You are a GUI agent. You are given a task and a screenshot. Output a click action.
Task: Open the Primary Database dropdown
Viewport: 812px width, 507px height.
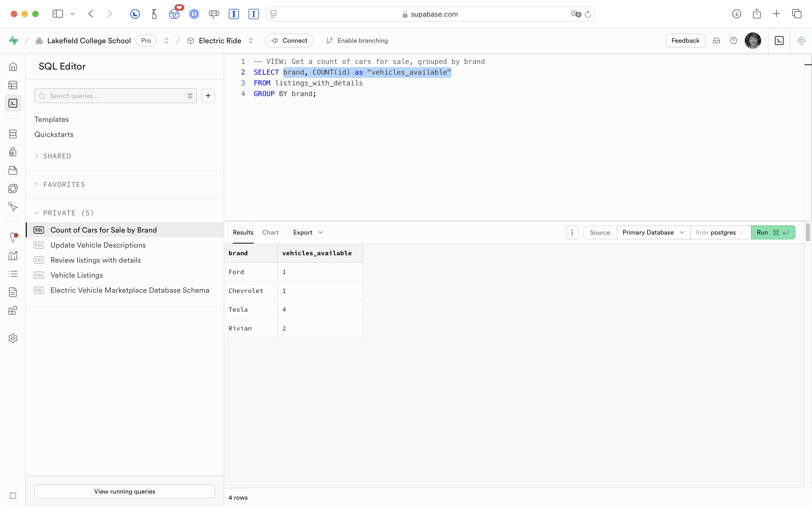coord(653,232)
